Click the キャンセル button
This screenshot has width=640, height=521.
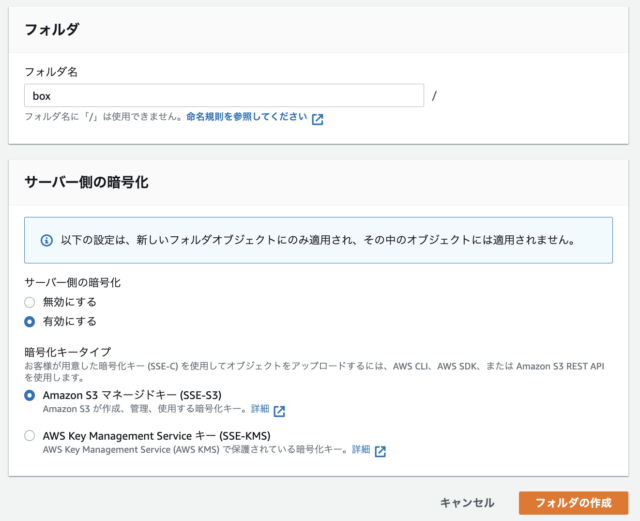coord(467,503)
